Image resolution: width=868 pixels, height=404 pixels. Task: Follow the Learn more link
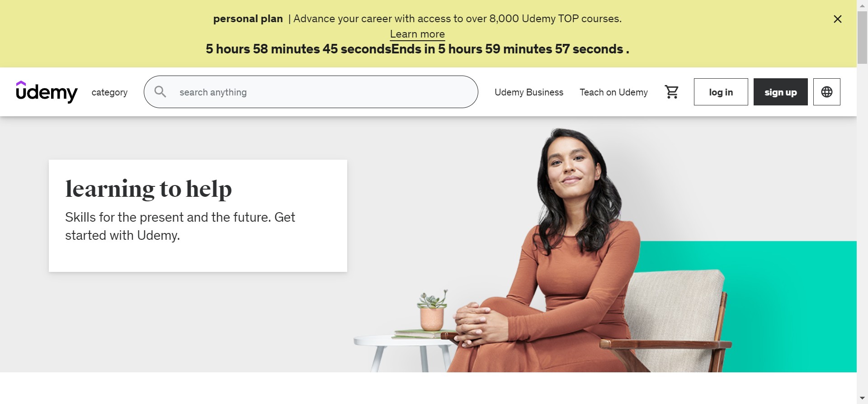click(x=417, y=34)
